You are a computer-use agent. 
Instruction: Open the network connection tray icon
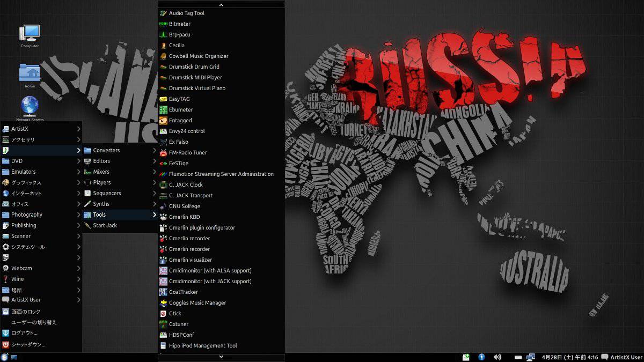pyautogui.click(x=531, y=357)
